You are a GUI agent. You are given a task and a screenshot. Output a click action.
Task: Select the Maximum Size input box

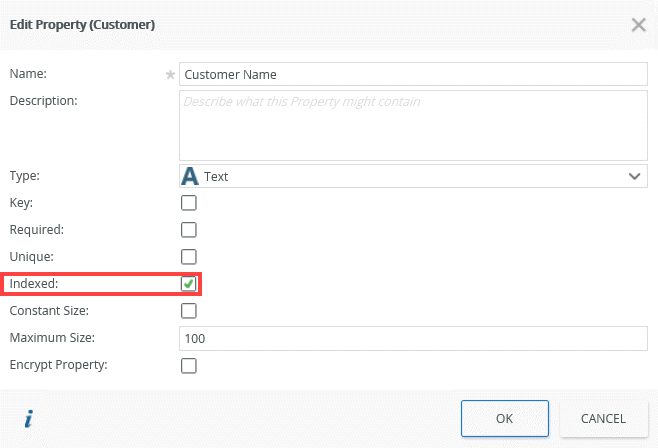[x=413, y=338]
